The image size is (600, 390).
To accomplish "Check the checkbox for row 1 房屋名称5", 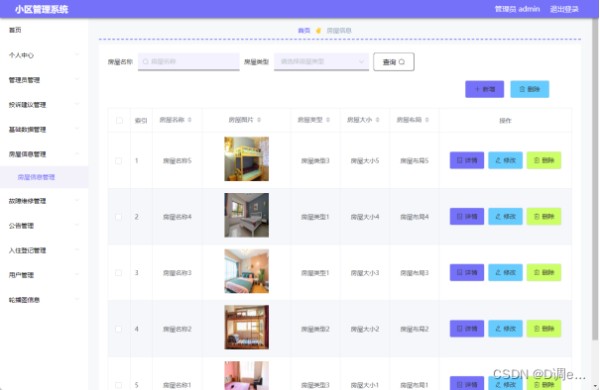I will [119, 161].
